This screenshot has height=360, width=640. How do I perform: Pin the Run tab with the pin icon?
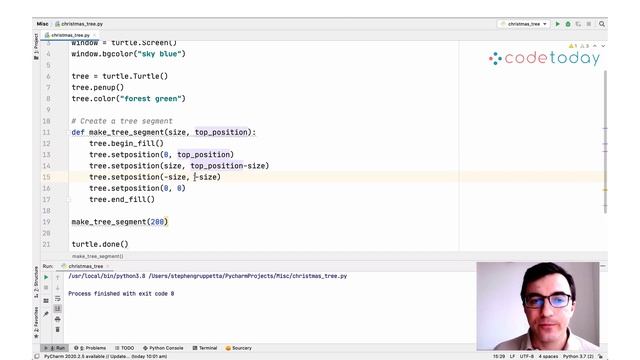pos(46,313)
